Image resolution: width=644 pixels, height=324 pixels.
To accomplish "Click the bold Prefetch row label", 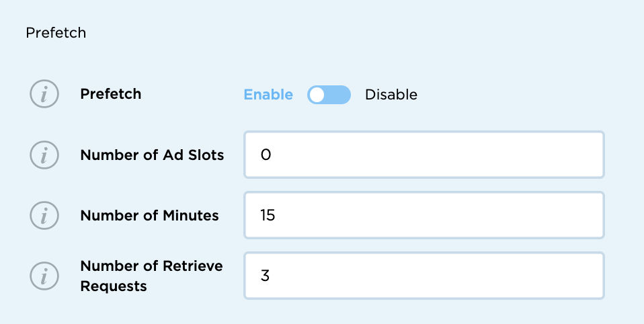I will click(x=111, y=94).
